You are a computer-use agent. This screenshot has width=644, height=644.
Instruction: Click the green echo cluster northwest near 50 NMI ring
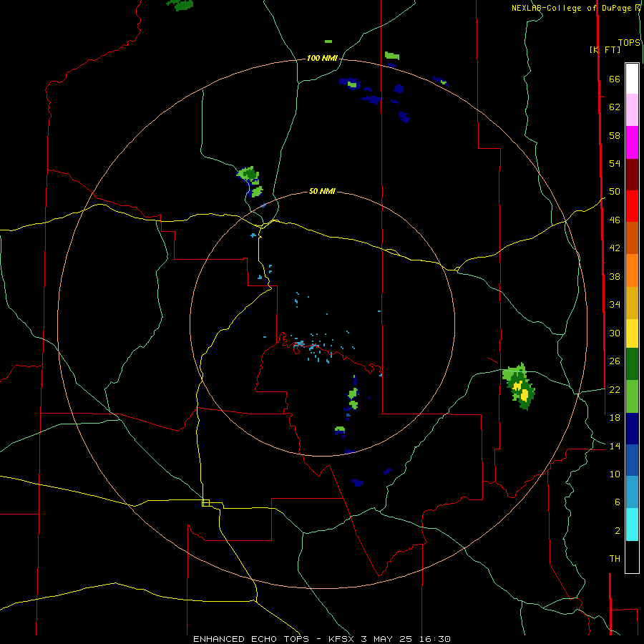(250, 182)
